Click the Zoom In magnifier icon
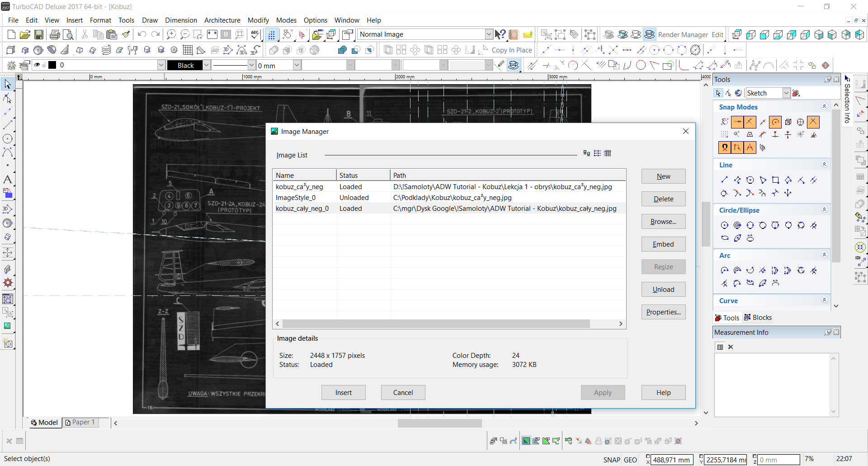 (x=171, y=34)
